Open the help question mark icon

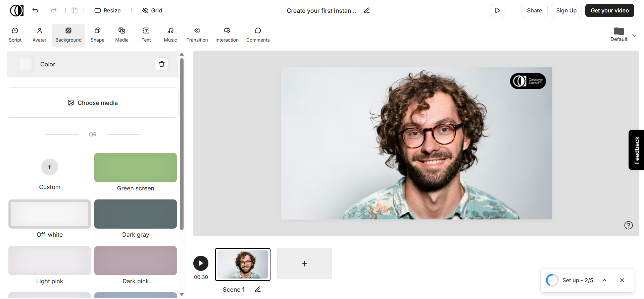pos(628,225)
